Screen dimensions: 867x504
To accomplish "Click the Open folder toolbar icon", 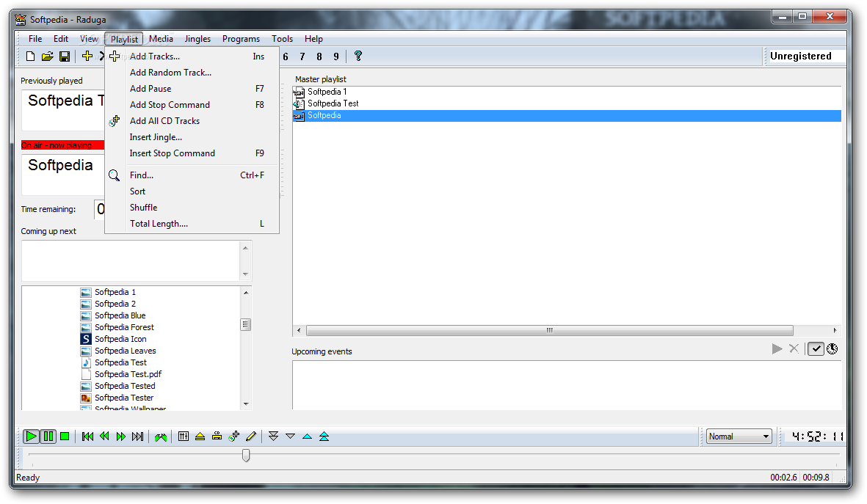I will [48, 56].
